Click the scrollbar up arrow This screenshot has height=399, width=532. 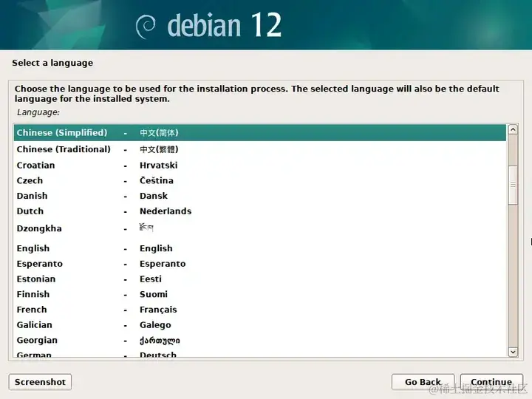point(513,129)
